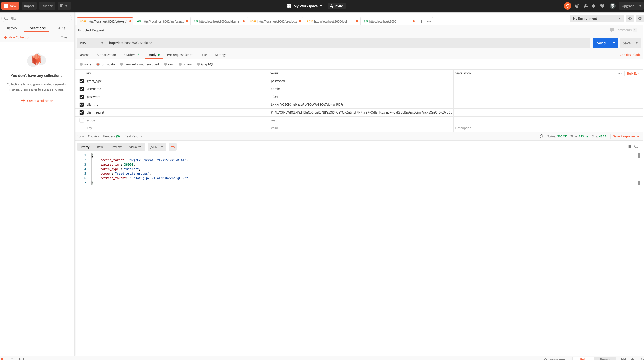The width and height of the screenshot is (644, 360).
Task: Search within the response body
Action: coord(636,146)
